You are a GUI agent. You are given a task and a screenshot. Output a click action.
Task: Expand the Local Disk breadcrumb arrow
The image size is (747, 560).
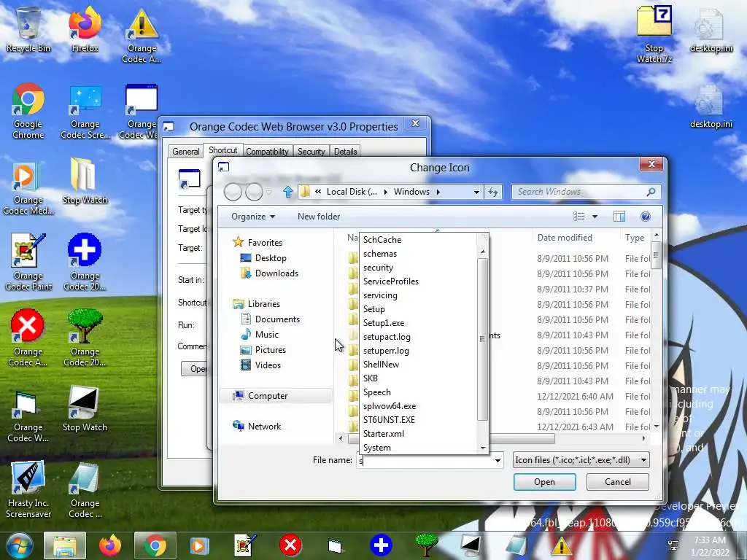pyautogui.click(x=385, y=192)
